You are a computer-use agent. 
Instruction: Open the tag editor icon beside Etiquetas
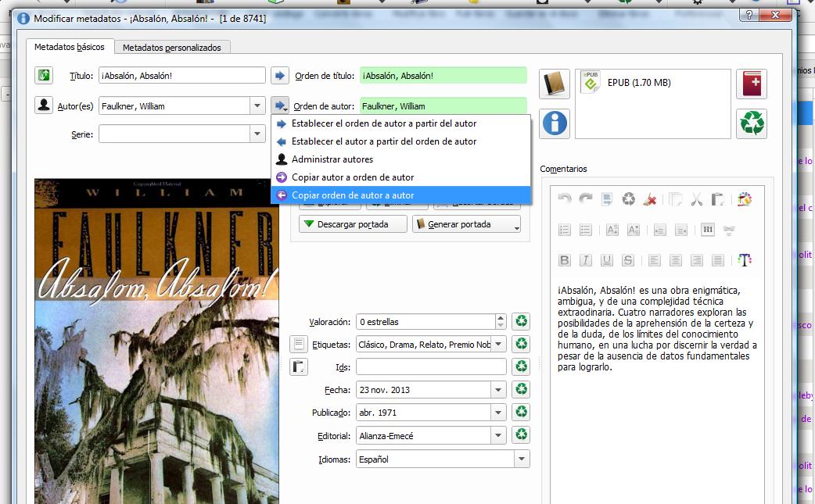coord(298,344)
